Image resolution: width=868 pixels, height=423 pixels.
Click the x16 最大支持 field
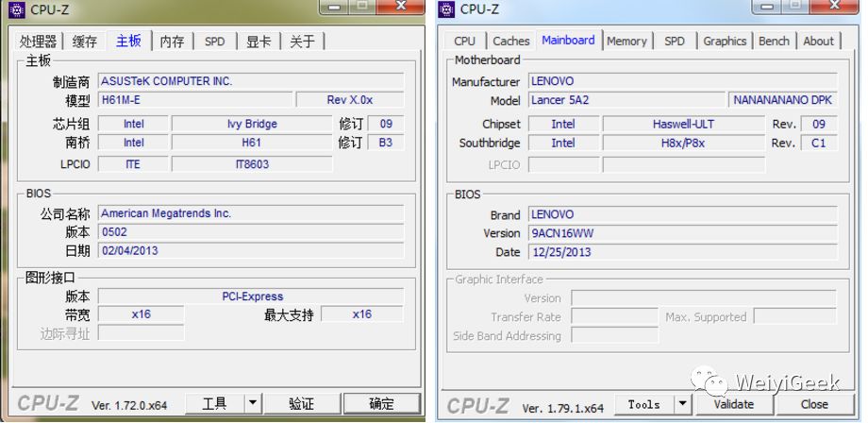tap(362, 314)
